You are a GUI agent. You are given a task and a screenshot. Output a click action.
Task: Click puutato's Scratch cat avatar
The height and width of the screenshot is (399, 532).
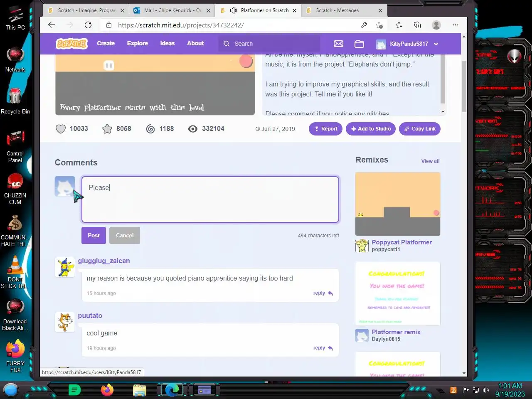click(x=65, y=322)
